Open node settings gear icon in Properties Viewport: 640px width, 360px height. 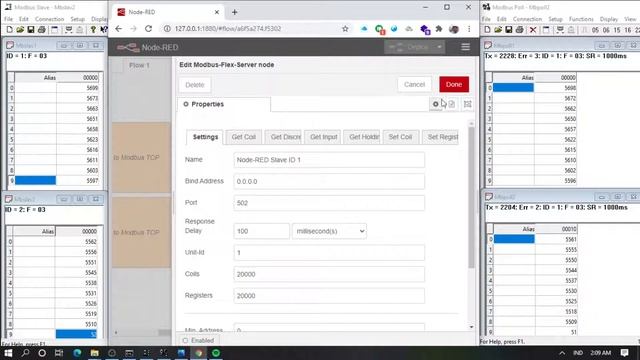tap(436, 104)
